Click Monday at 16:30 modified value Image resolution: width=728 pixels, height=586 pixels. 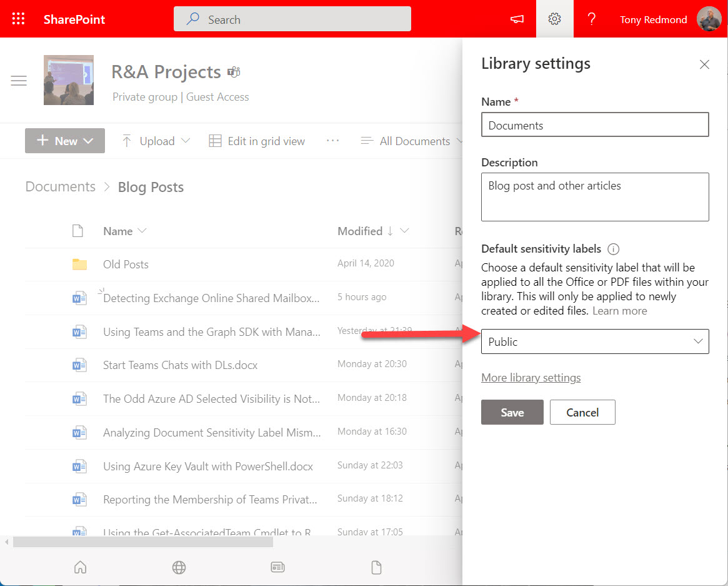(372, 432)
